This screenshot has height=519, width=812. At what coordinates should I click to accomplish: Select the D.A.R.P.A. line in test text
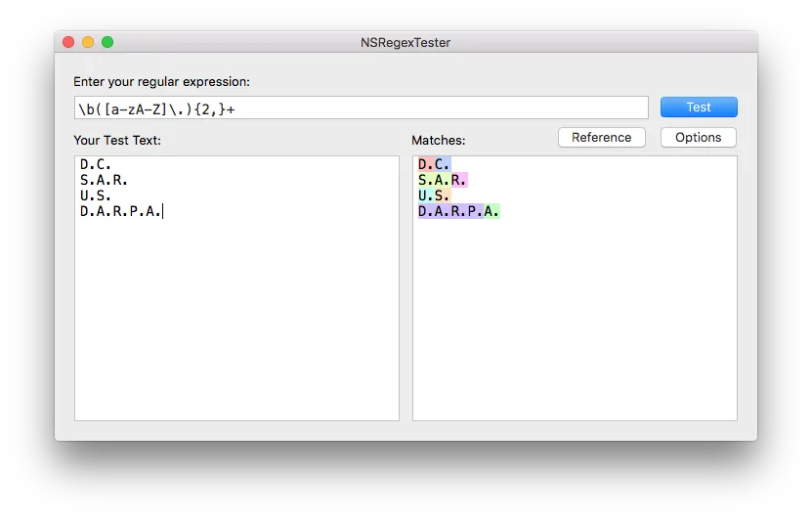(120, 211)
